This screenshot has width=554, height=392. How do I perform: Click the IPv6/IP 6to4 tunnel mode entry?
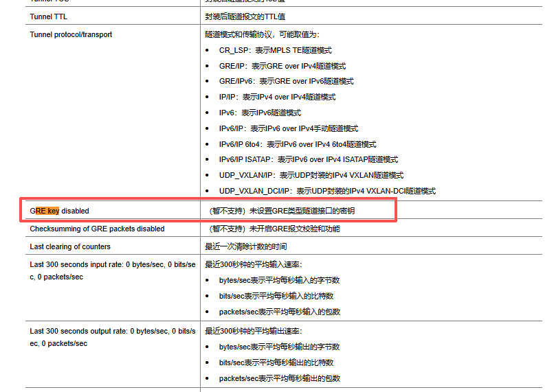[x=297, y=144]
